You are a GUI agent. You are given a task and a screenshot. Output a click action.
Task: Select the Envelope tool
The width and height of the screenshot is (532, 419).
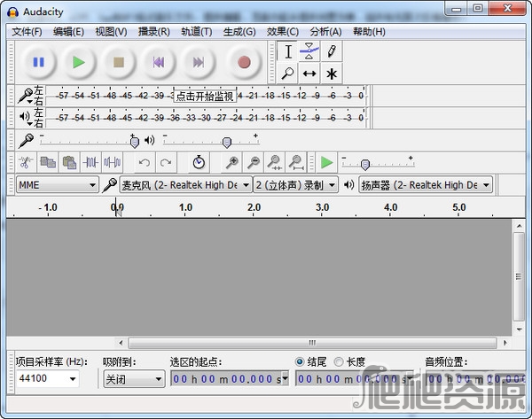click(x=309, y=52)
